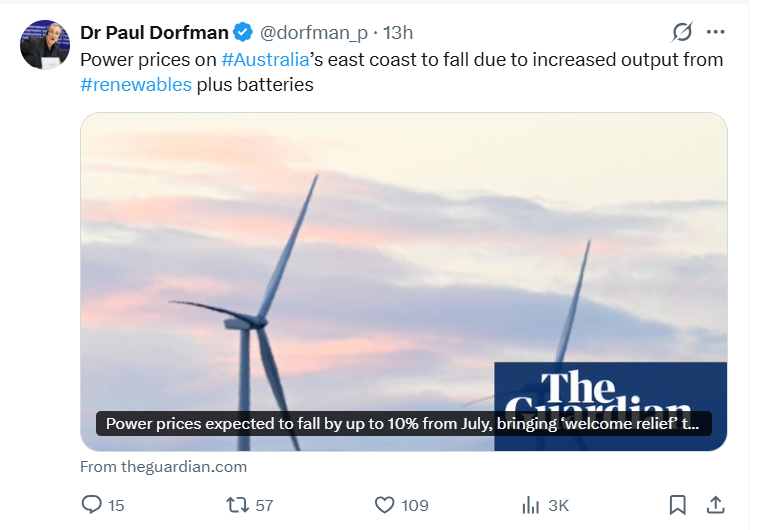The width and height of the screenshot is (761, 530).
Task: Open tweet analytics views icon
Action: 531,505
